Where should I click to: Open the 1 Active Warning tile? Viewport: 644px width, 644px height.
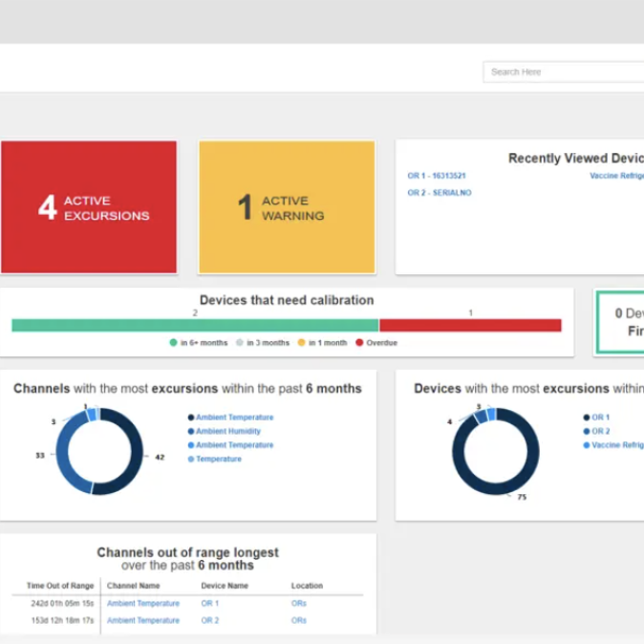(x=286, y=207)
